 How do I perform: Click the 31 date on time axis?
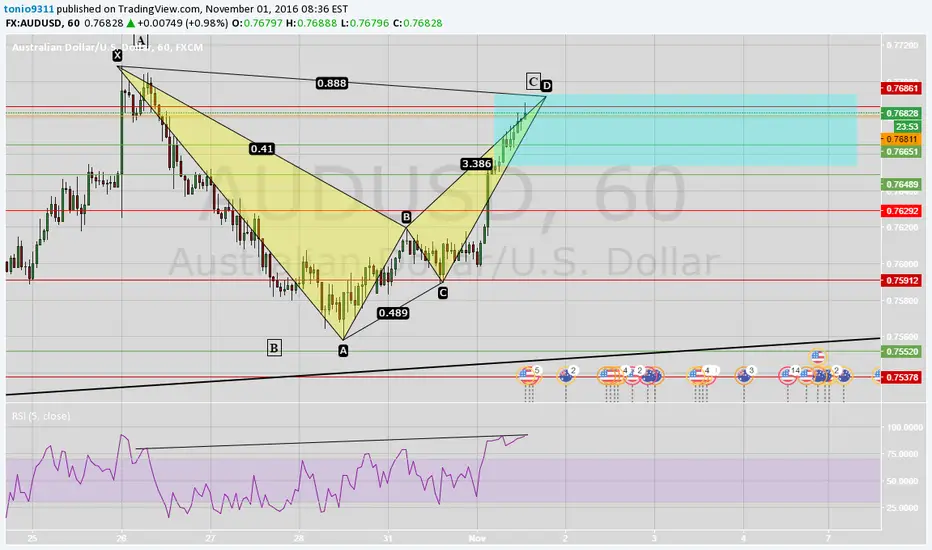(388, 539)
